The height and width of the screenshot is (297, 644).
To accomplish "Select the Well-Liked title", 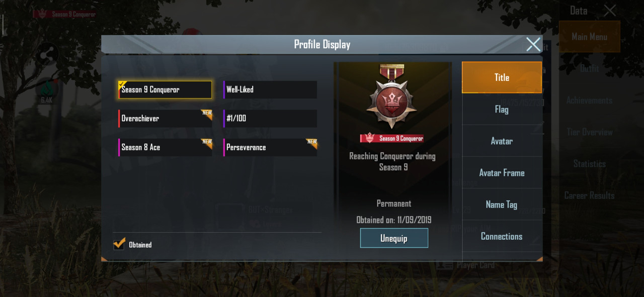I will click(x=270, y=89).
